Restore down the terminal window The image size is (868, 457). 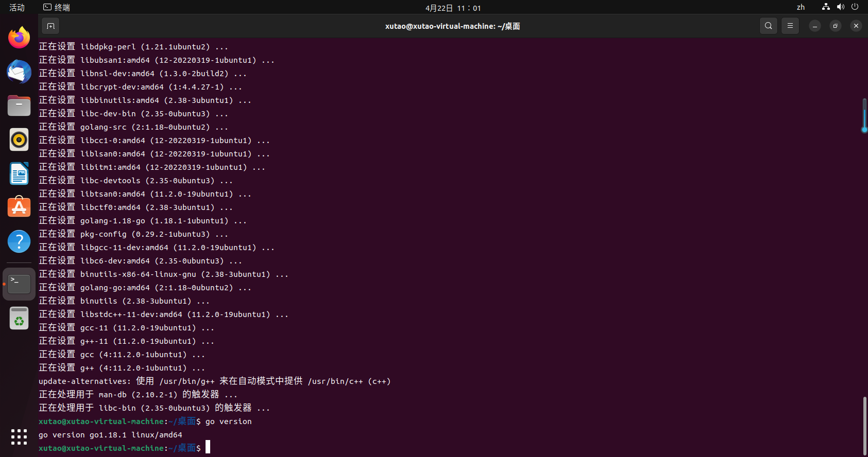pyautogui.click(x=836, y=26)
